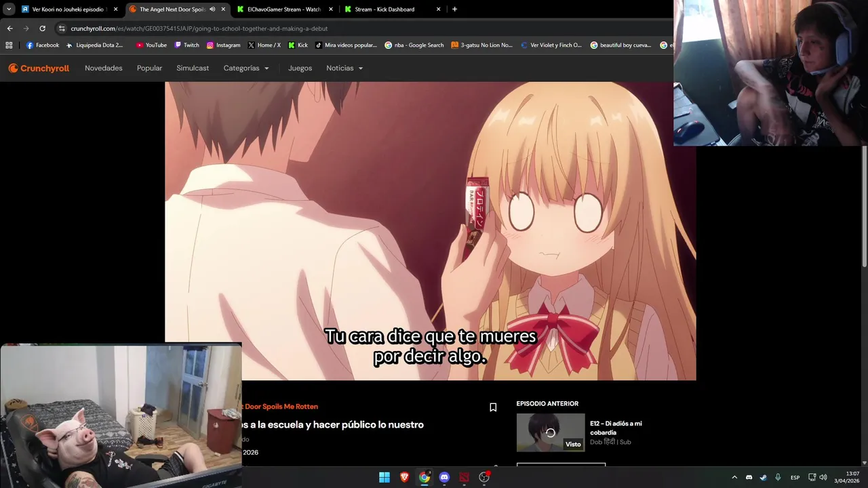Image resolution: width=868 pixels, height=488 pixels.
Task: Click the previous episode E12 thumbnail
Action: 551,432
